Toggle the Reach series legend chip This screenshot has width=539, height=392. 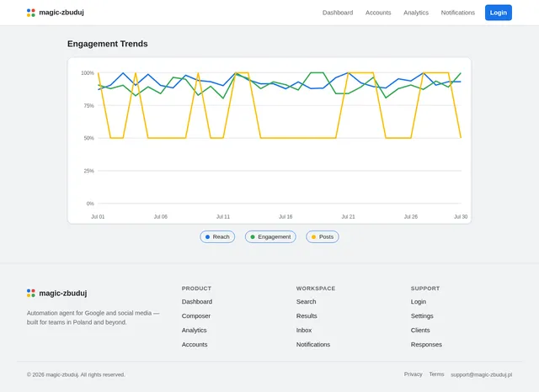point(217,237)
